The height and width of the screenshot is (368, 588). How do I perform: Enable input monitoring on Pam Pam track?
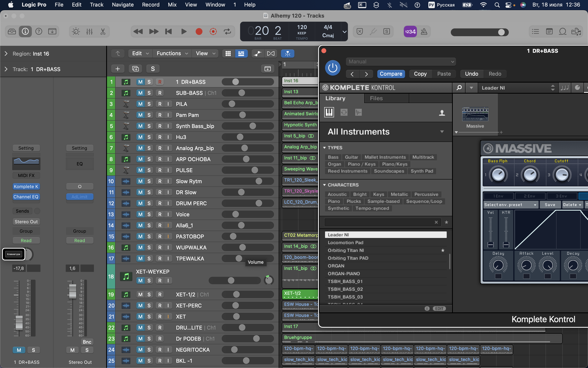(x=168, y=115)
